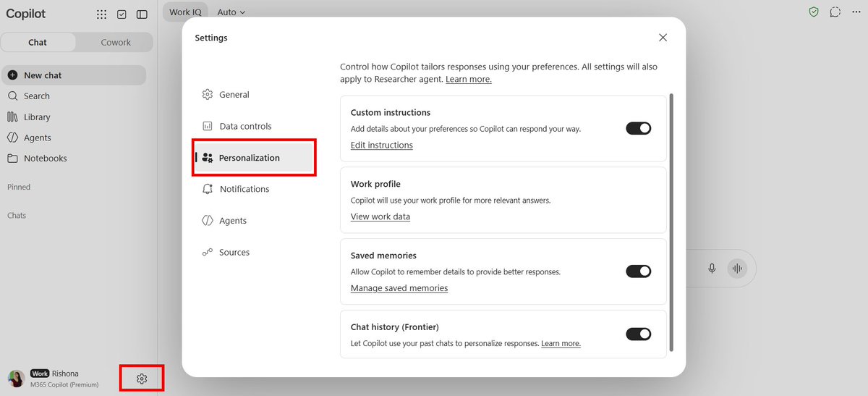This screenshot has height=396, width=868.
Task: Open Notebooks in the sidebar
Action: (x=74, y=159)
